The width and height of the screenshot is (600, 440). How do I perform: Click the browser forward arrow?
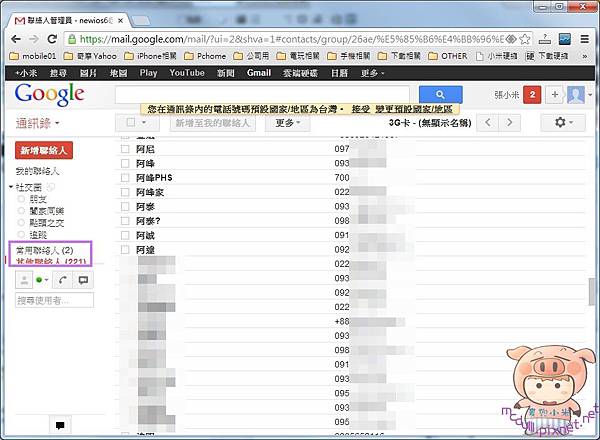pyautogui.click(x=34, y=39)
